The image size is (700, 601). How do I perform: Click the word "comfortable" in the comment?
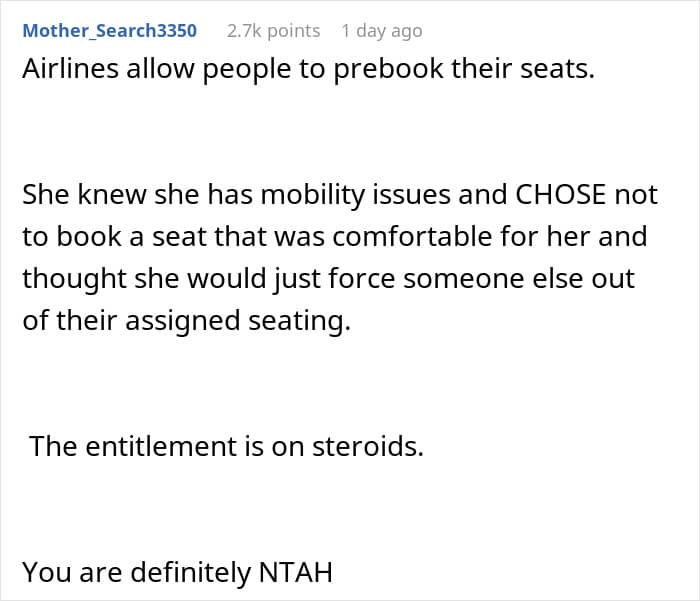click(412, 236)
